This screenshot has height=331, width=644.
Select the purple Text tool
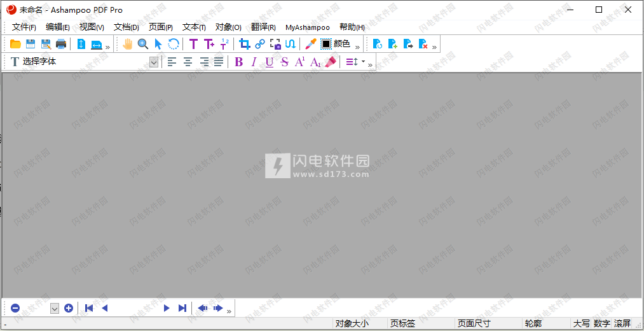click(x=193, y=44)
